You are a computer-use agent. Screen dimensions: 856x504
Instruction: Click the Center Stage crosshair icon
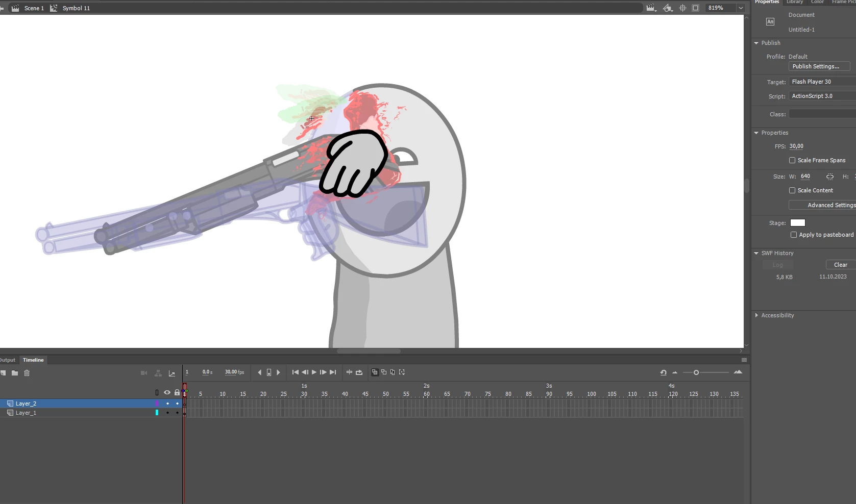click(x=683, y=8)
